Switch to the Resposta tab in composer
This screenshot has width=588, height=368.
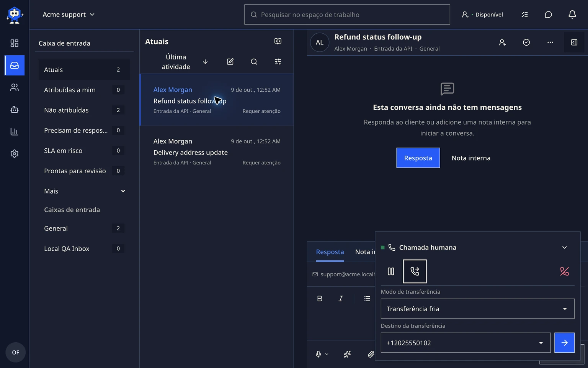(330, 252)
